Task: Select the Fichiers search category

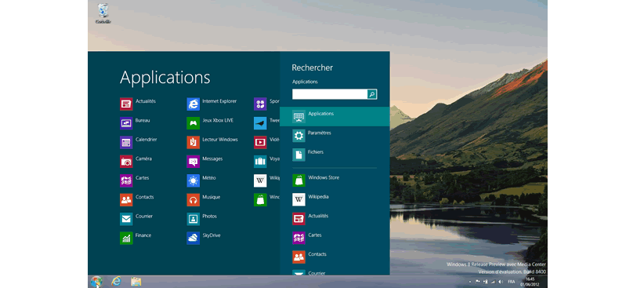Action: click(x=335, y=155)
